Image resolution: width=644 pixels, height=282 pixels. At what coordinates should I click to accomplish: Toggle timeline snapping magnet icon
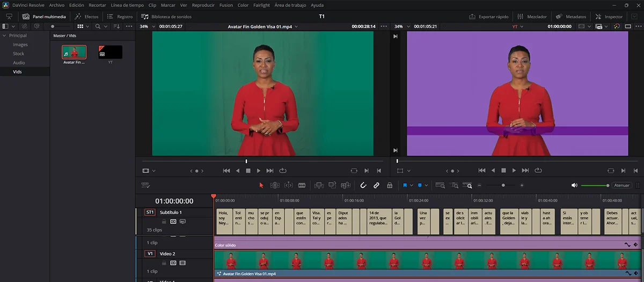363,185
